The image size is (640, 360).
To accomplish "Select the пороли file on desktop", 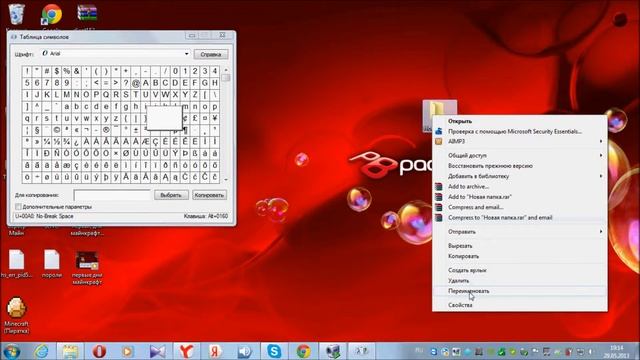I will (52, 264).
